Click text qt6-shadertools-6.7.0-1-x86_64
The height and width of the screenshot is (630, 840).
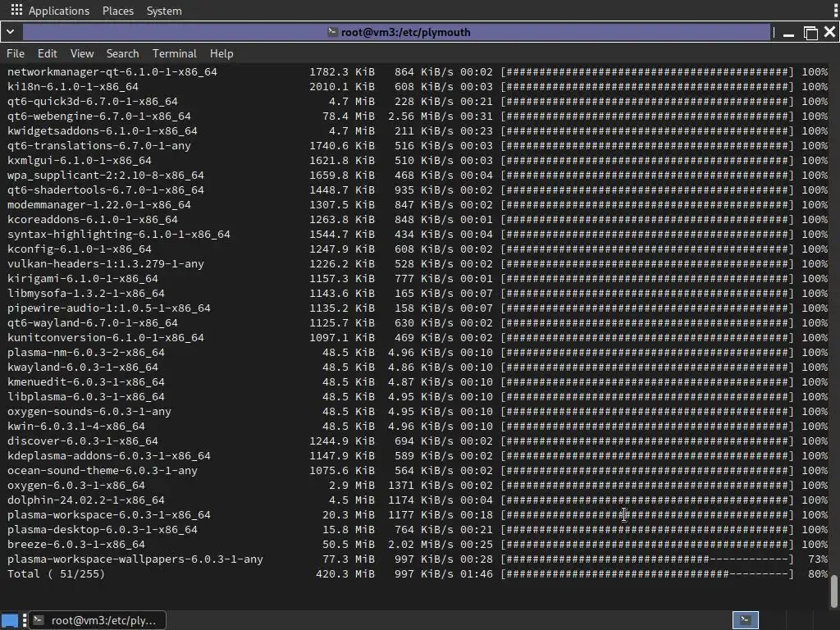point(106,189)
